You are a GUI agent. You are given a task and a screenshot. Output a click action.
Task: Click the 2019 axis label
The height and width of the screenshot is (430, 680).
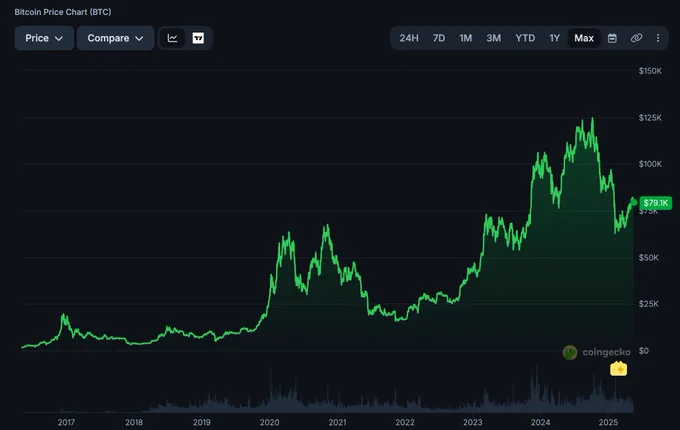point(202,422)
